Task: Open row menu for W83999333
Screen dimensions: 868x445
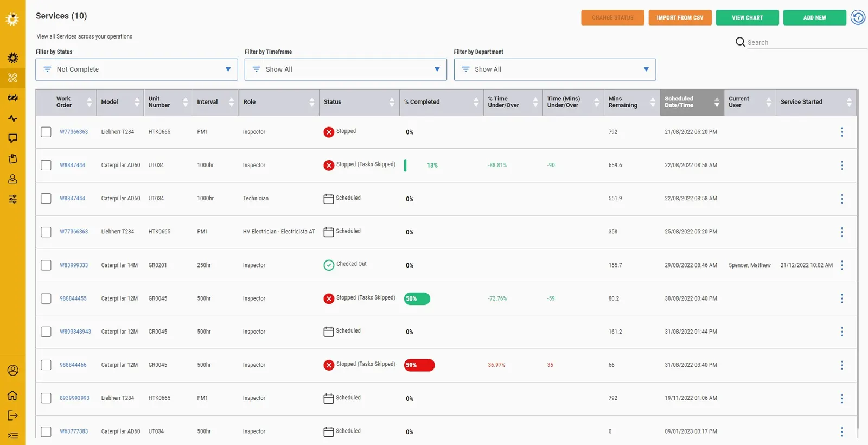Action: 842,265
